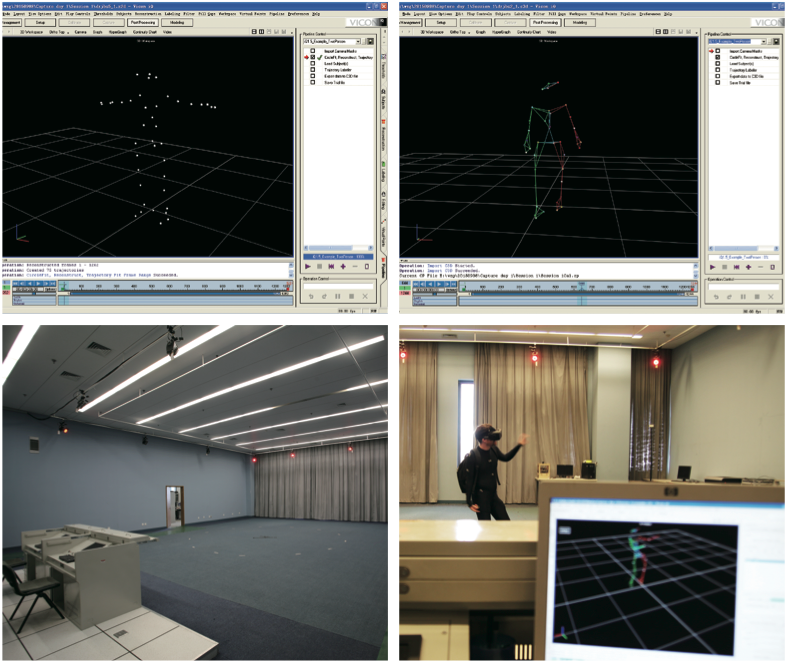787x664 pixels.
Task: Click Setup button in marker-cloud window
Action: (x=40, y=23)
